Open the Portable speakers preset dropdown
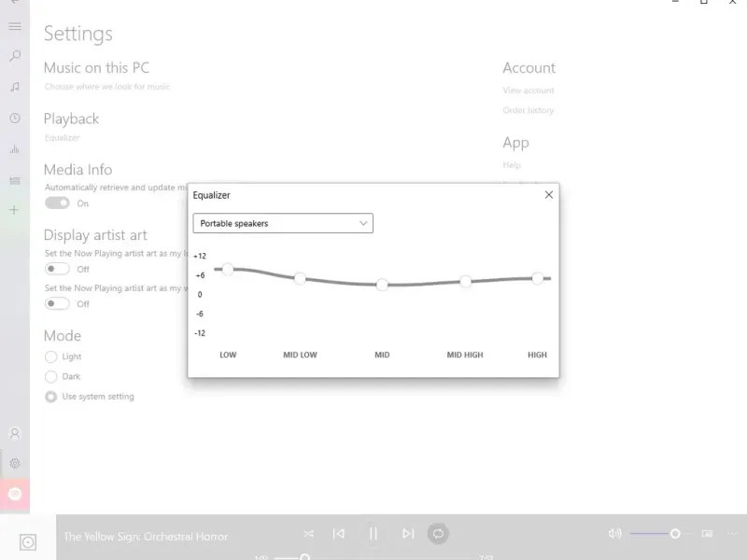The image size is (747, 560). coord(283,223)
